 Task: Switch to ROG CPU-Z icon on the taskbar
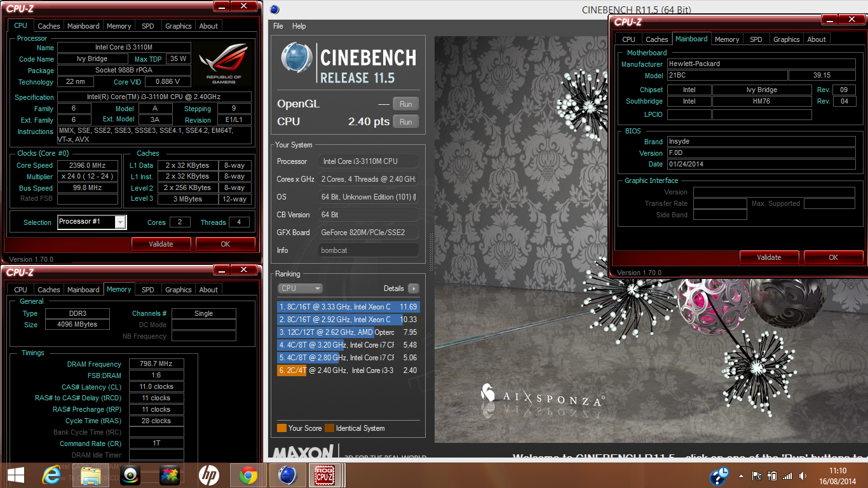click(x=325, y=475)
